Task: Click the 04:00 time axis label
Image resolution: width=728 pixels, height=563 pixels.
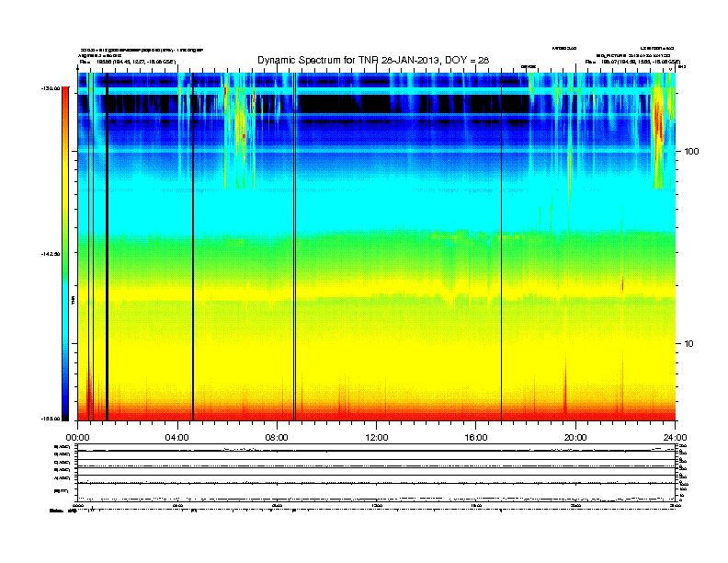Action: click(x=177, y=438)
